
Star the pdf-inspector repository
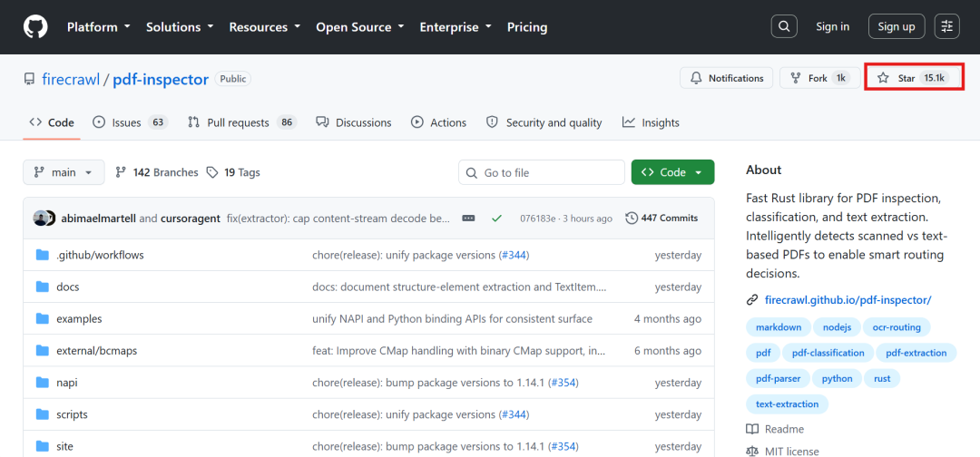pos(914,78)
